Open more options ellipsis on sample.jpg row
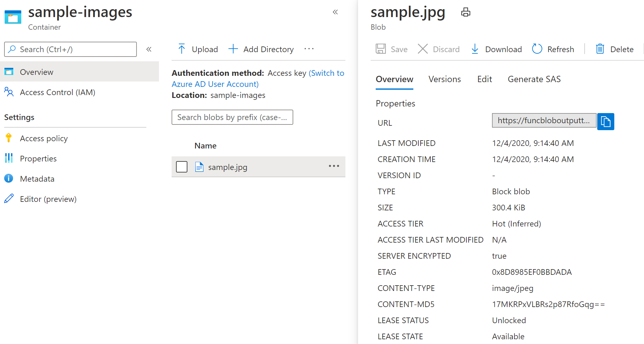This screenshot has height=344, width=644. coord(334,166)
